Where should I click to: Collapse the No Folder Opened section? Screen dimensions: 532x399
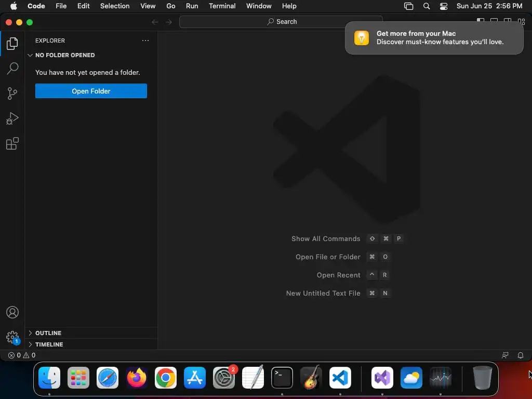[x=91, y=55]
